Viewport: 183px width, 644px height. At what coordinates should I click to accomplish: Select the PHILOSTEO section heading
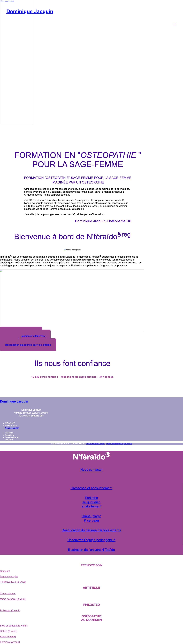click(91, 605)
